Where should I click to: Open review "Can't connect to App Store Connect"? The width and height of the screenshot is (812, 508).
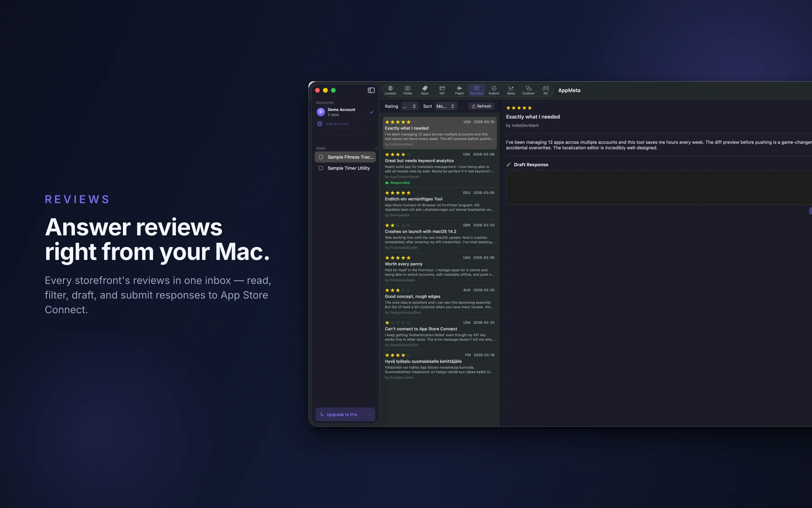[x=440, y=334]
